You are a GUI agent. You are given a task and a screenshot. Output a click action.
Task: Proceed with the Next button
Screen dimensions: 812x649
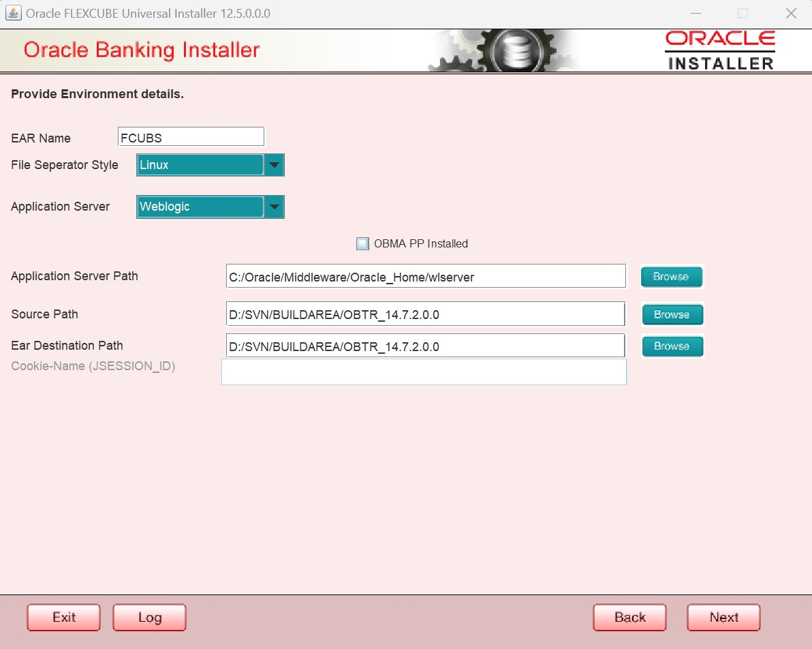[724, 618]
